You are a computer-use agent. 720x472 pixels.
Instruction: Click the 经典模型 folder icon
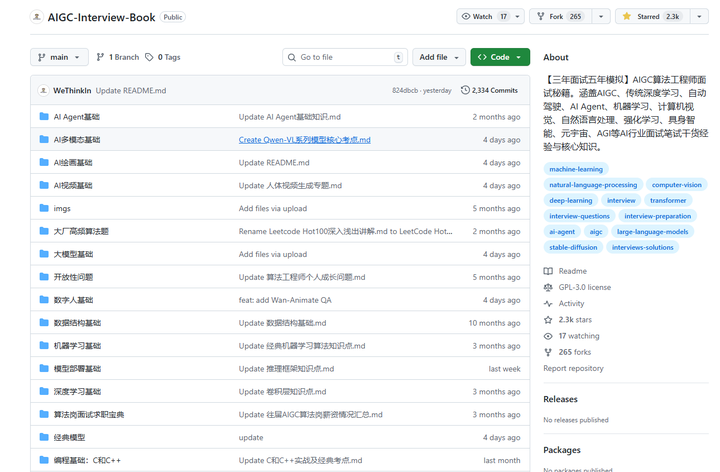point(44,437)
